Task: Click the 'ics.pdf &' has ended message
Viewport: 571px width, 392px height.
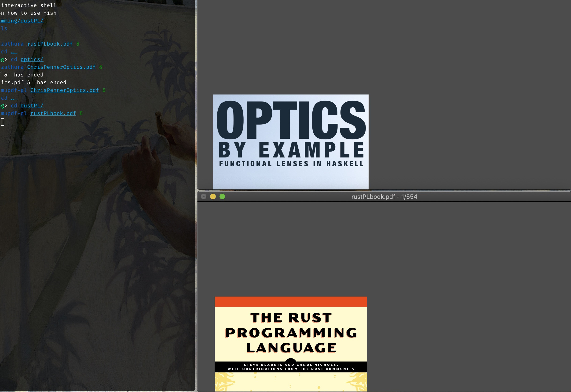Action: pyautogui.click(x=33, y=83)
